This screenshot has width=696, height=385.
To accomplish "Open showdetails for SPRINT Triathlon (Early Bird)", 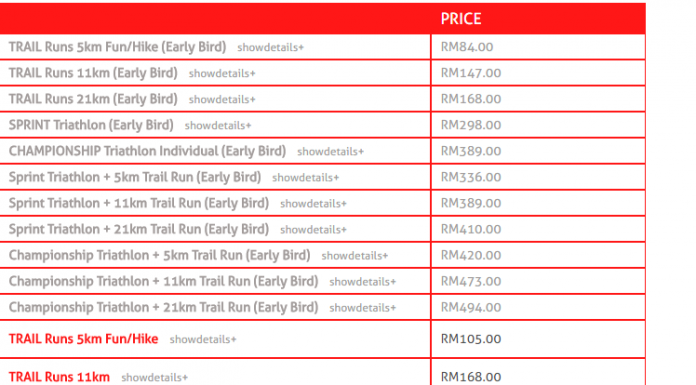I will pos(218,126).
